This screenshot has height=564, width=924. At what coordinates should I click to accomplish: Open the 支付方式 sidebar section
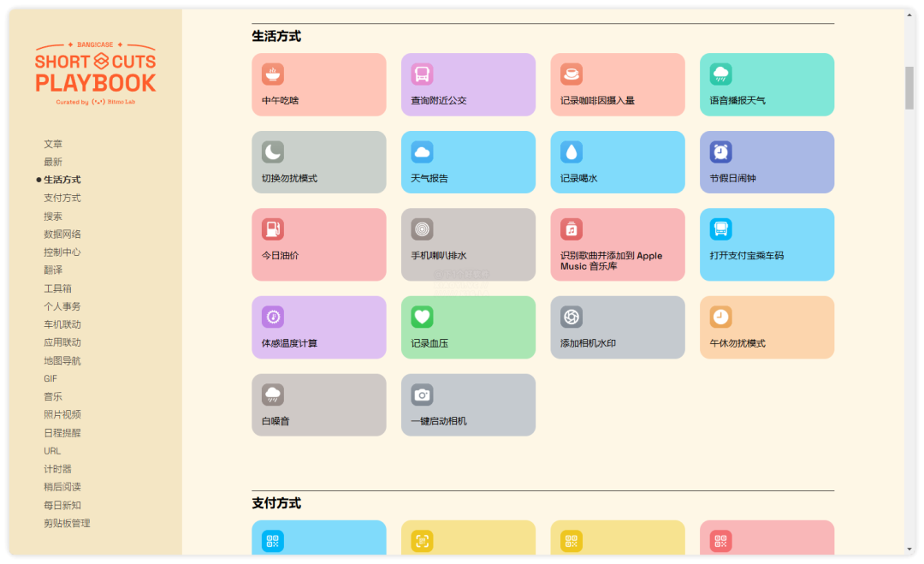coord(62,198)
